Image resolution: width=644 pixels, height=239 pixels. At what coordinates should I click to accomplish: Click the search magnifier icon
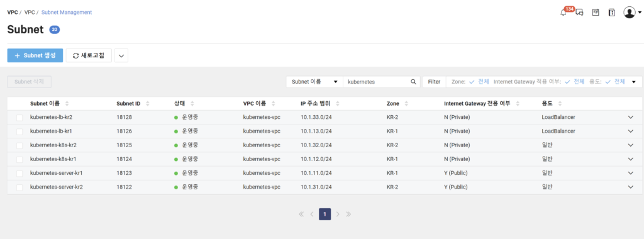414,82
